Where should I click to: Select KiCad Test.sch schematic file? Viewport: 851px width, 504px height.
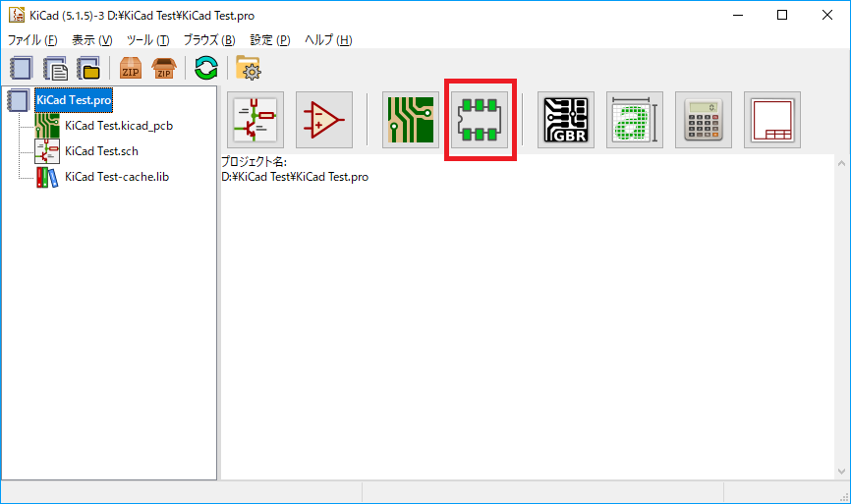[x=101, y=151]
